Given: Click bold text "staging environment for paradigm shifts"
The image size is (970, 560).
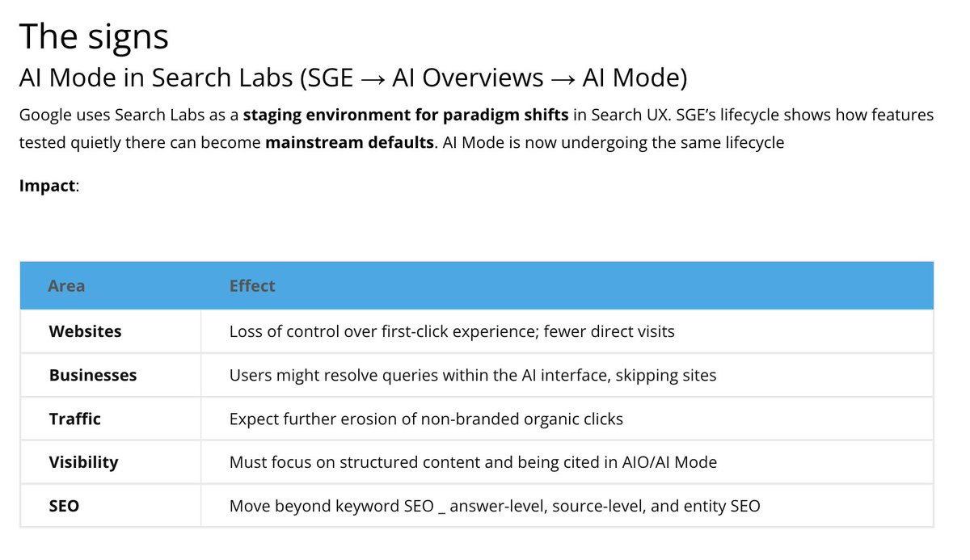Looking at the screenshot, I should (406, 115).
